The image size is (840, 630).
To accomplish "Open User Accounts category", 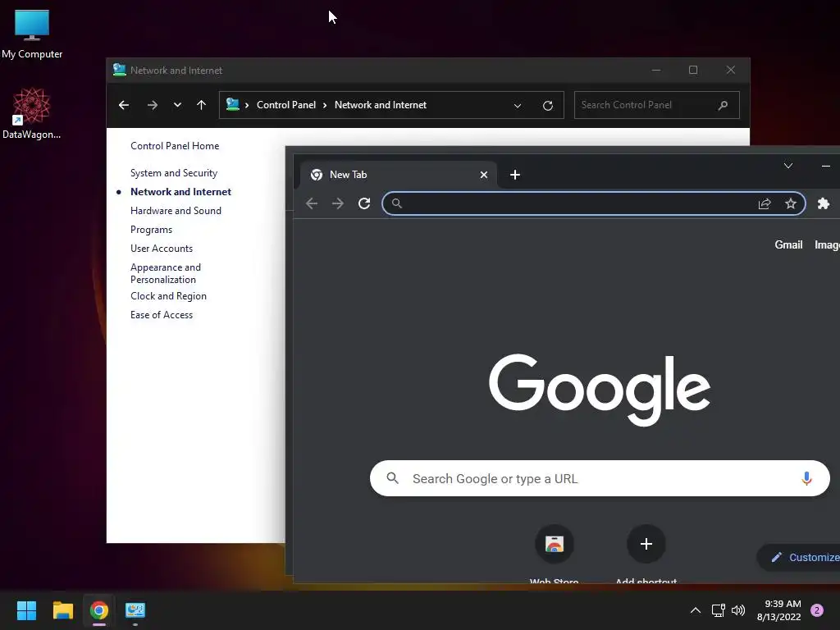I will coord(162,249).
